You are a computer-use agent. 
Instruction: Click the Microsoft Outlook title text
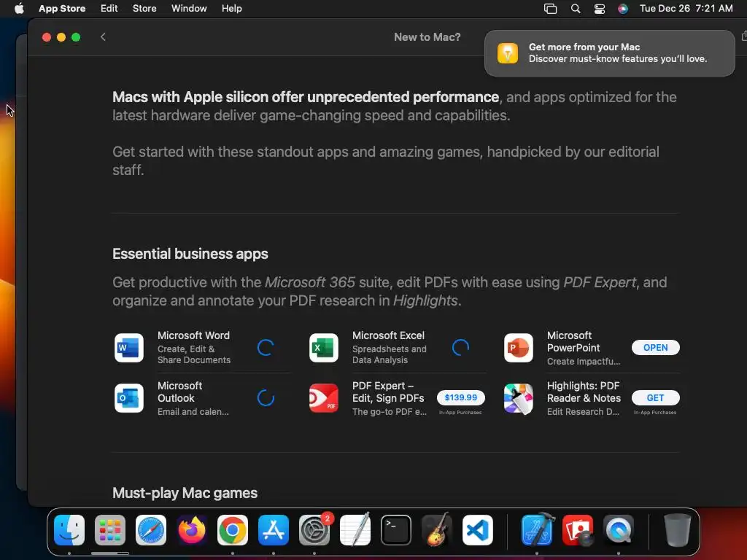(179, 392)
